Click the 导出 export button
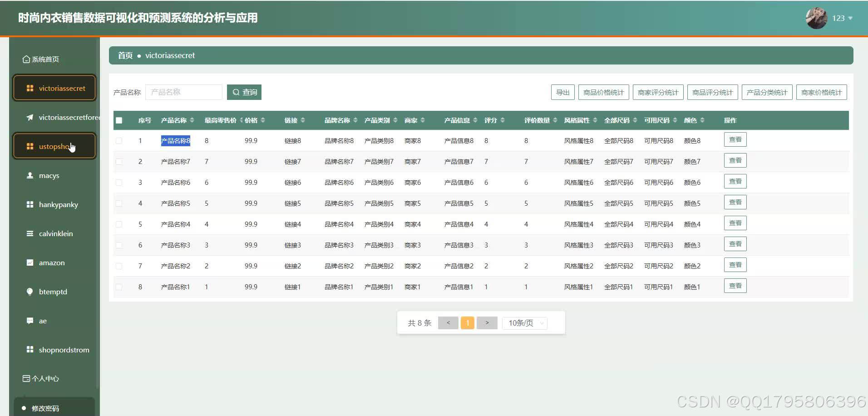 point(563,92)
